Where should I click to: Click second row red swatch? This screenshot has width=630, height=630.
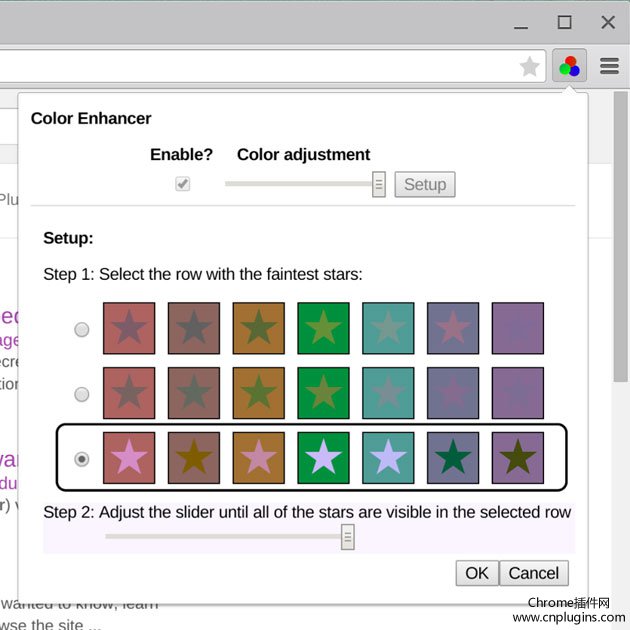coord(129,393)
